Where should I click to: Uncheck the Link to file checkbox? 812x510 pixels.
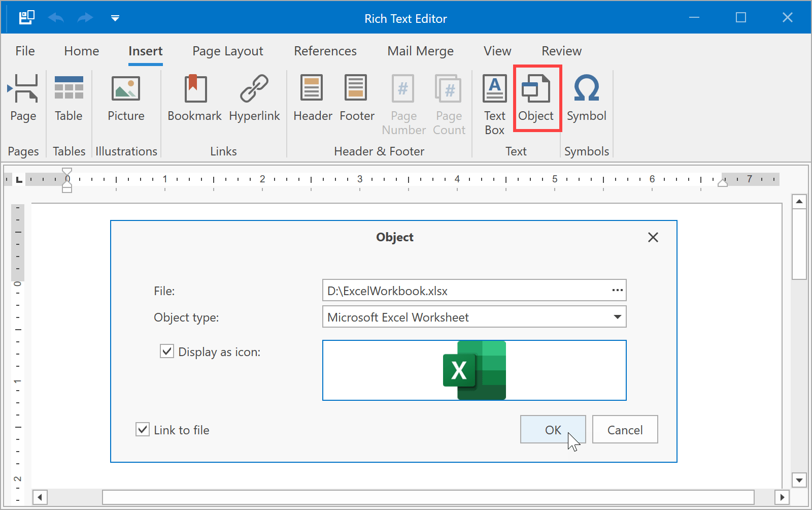pos(143,430)
